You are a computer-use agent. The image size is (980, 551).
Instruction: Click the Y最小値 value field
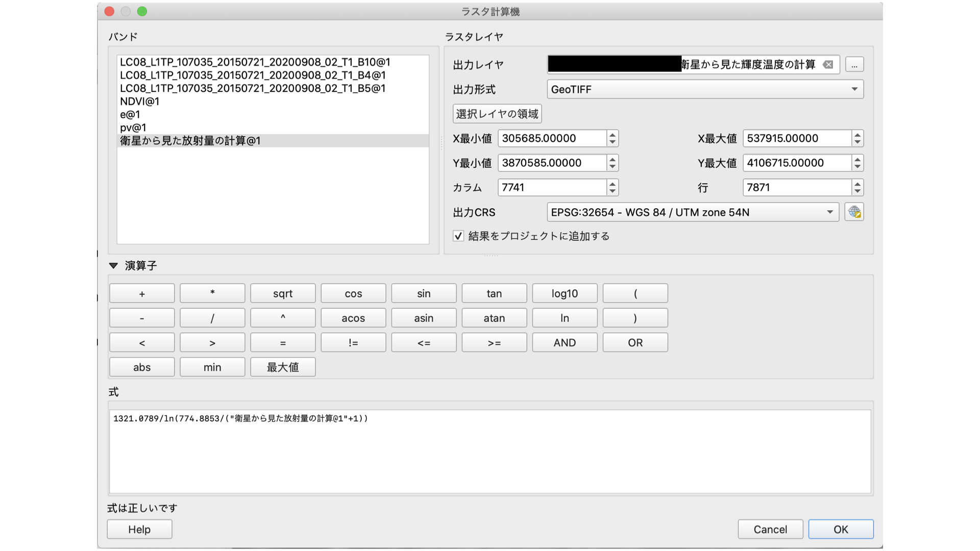pos(552,163)
